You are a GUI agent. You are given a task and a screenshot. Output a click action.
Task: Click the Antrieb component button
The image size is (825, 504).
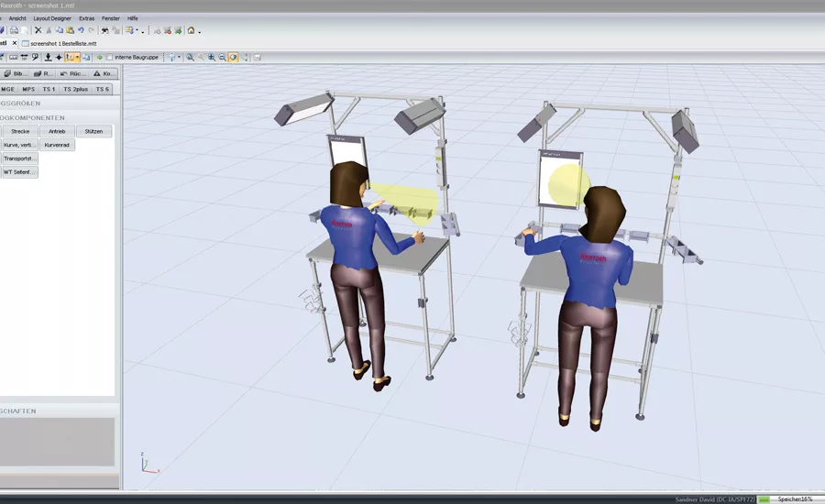coord(57,132)
